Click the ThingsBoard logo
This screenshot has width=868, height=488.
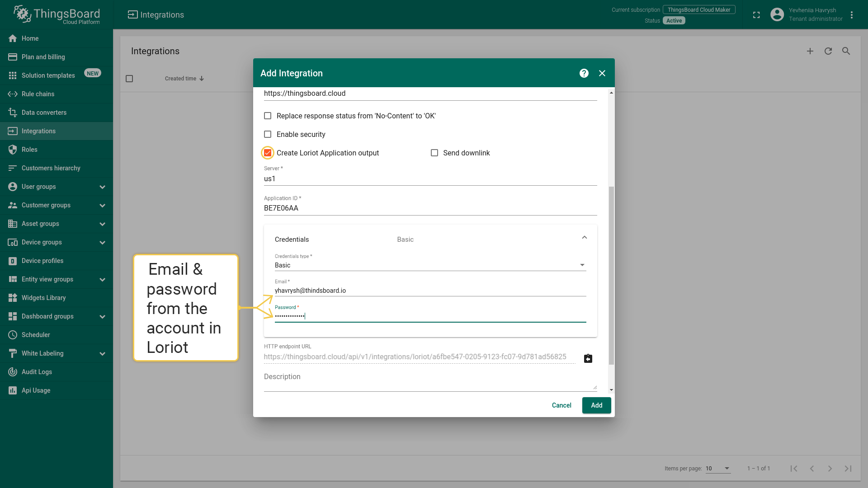[x=57, y=14]
